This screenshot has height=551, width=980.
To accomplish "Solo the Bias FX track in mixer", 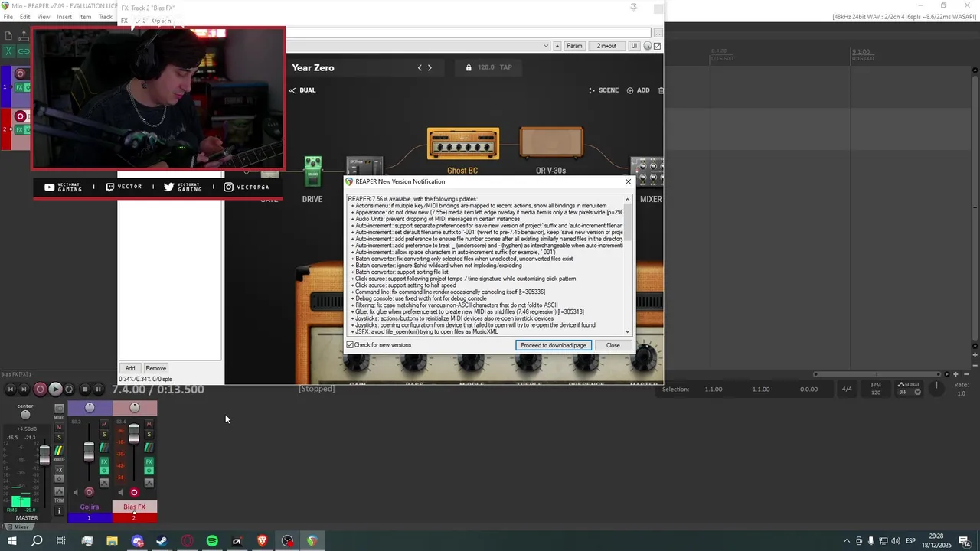I will [x=149, y=434].
